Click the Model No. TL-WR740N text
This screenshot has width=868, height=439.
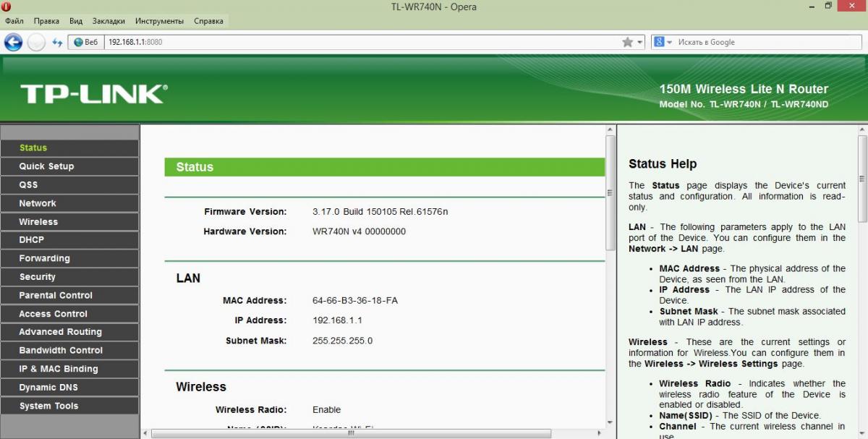coord(744,105)
